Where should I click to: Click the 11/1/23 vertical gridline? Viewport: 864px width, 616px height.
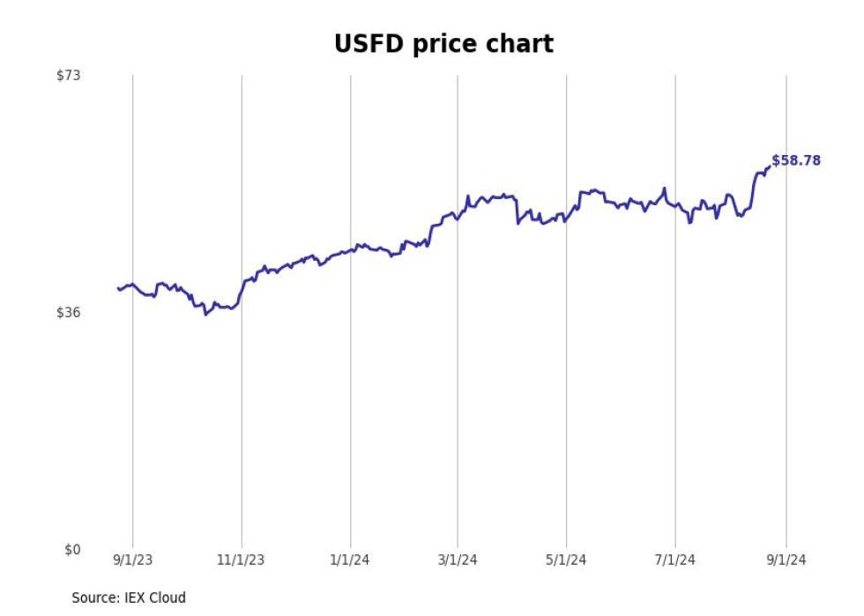point(242,313)
